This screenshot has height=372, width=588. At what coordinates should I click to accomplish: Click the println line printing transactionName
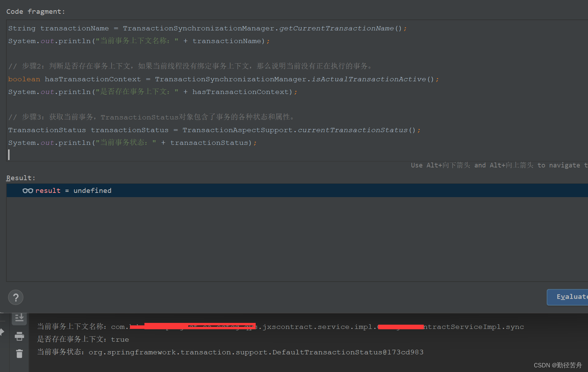point(139,41)
